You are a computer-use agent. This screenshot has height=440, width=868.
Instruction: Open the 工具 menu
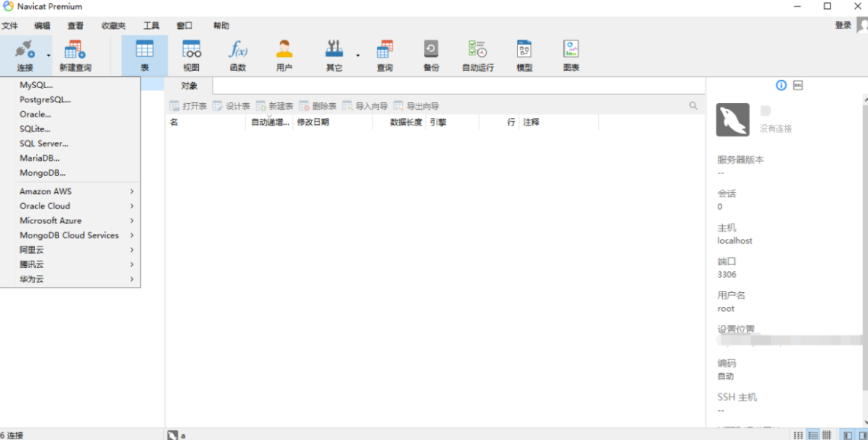click(x=151, y=26)
